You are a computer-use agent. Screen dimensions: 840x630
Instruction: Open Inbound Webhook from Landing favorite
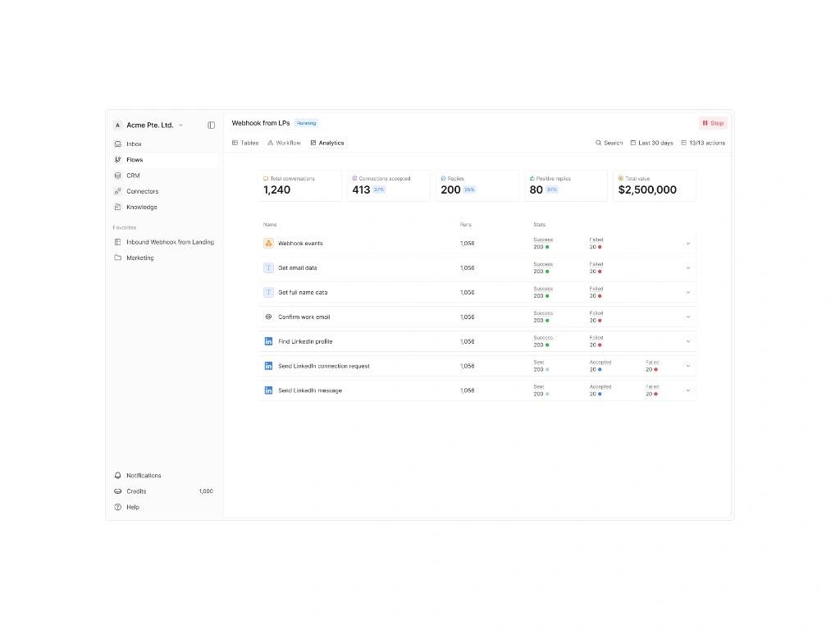pyautogui.click(x=164, y=242)
